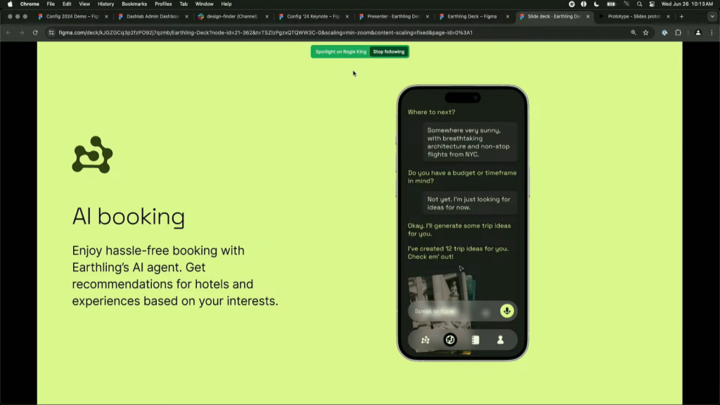Viewport: 720px width, 405px height.
Task: Expand the tab search dropdown arrow
Action: [x=712, y=17]
